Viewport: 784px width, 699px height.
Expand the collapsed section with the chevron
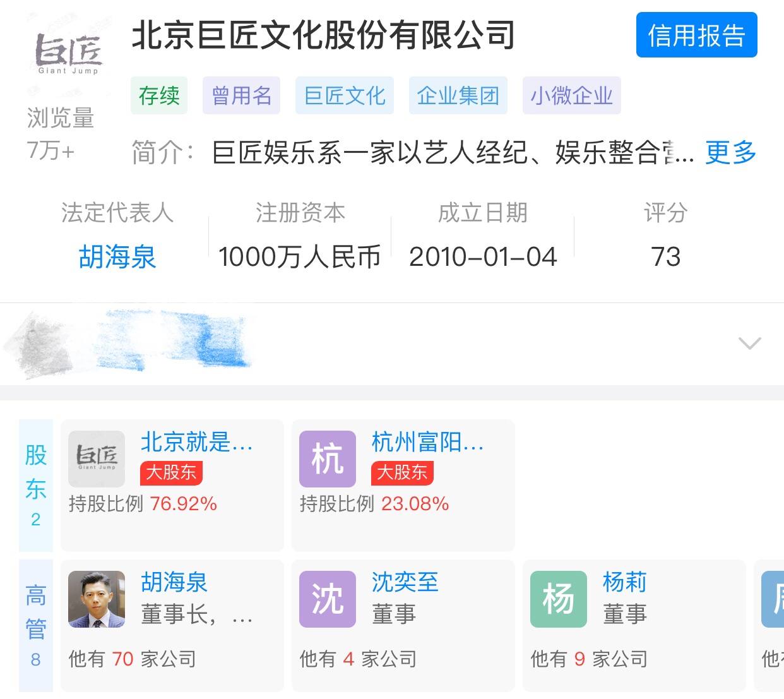coord(749,343)
